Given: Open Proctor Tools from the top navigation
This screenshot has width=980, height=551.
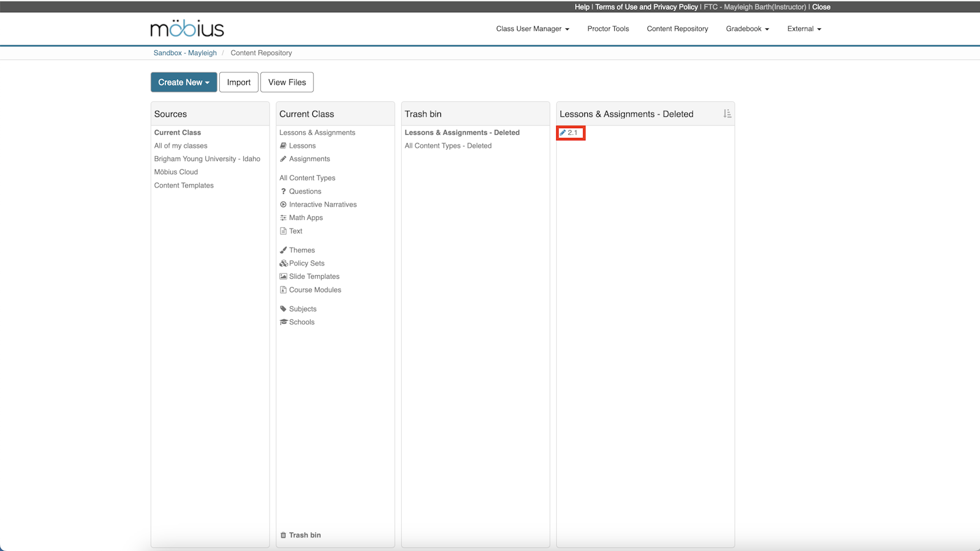Looking at the screenshot, I should point(608,29).
